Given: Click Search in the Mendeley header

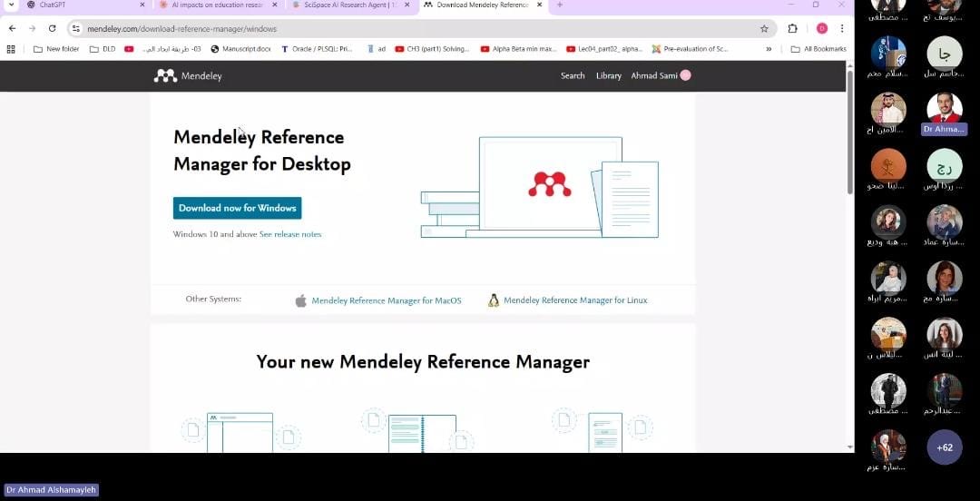Looking at the screenshot, I should tap(573, 76).
